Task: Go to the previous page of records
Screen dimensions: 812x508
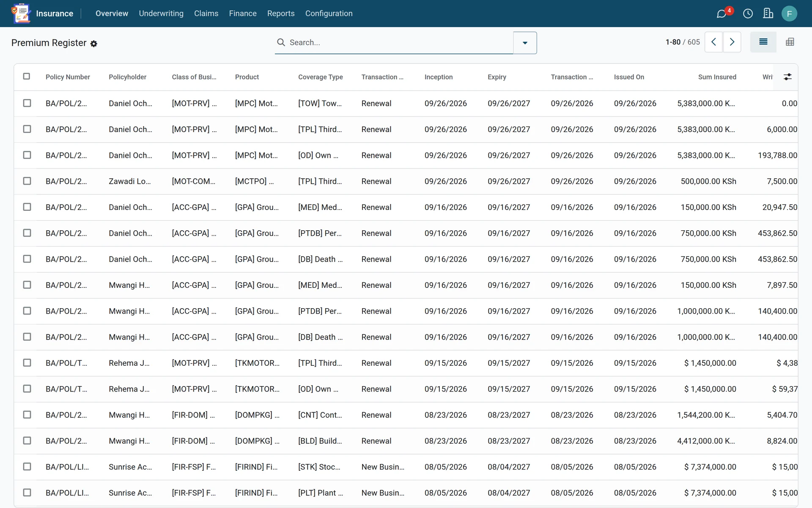Action: pyautogui.click(x=713, y=42)
